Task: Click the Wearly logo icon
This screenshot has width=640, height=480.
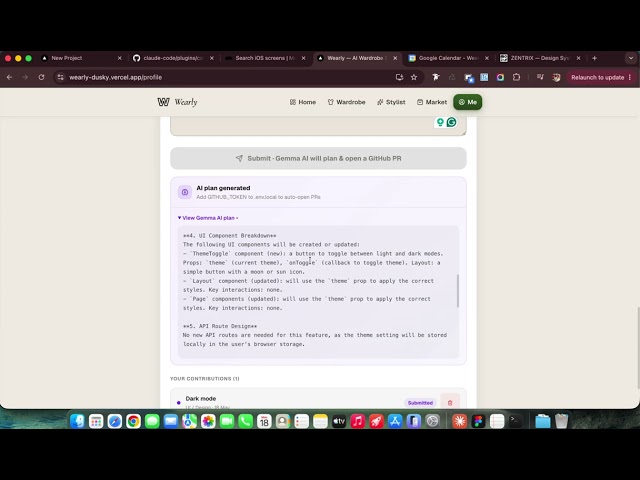Action: [163, 102]
